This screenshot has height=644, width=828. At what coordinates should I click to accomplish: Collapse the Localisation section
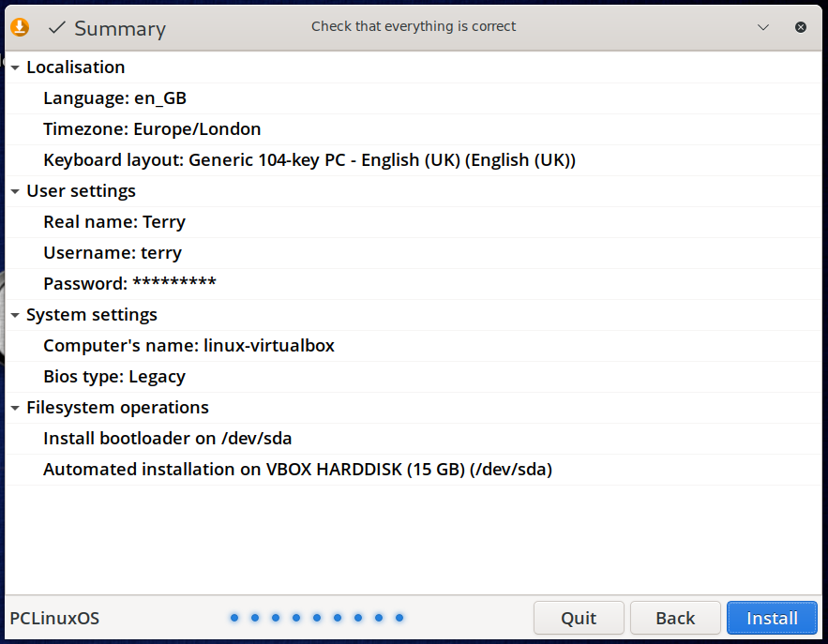pos(15,67)
